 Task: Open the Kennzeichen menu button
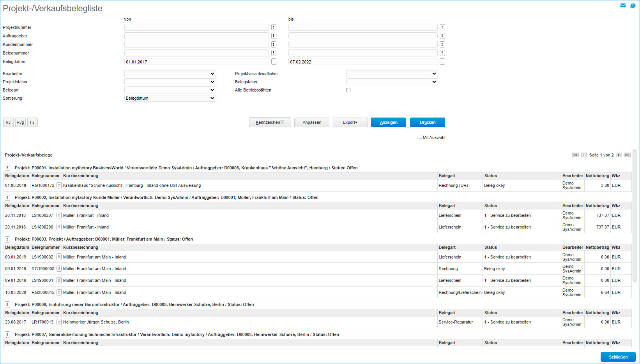click(270, 122)
